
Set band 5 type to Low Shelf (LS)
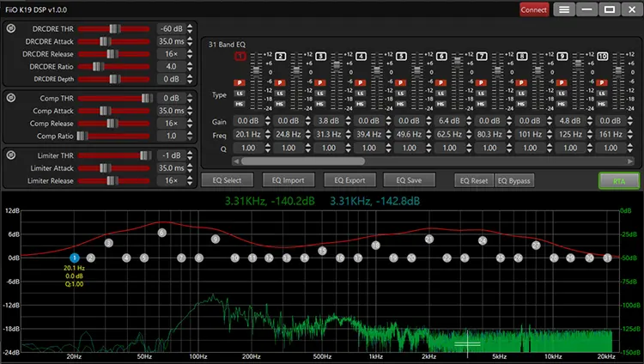click(x=400, y=94)
